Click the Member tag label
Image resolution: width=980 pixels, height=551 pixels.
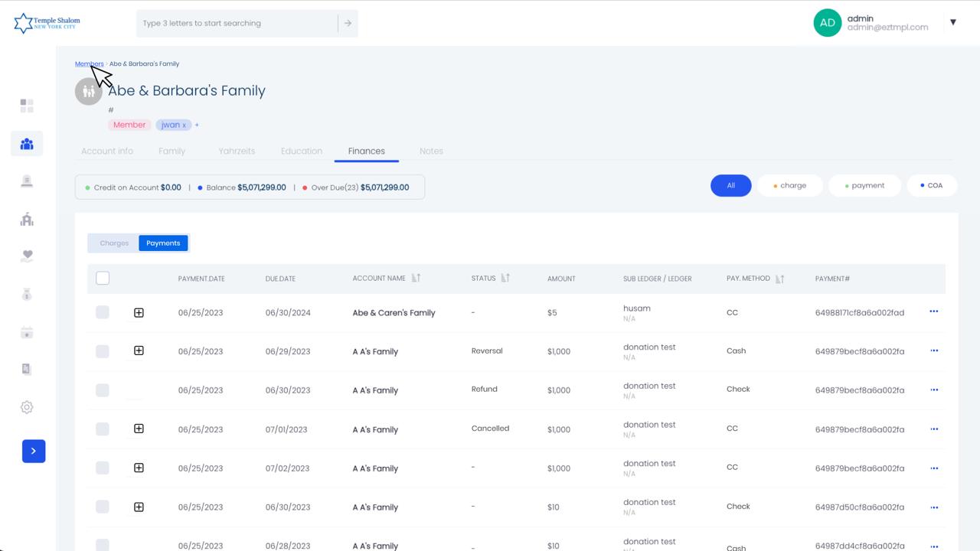pyautogui.click(x=129, y=125)
